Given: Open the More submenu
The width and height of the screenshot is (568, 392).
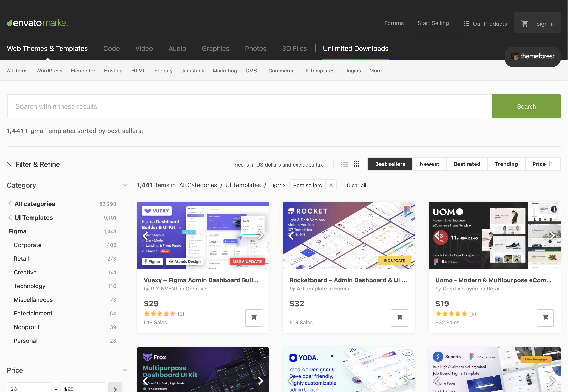Looking at the screenshot, I should [x=375, y=71].
